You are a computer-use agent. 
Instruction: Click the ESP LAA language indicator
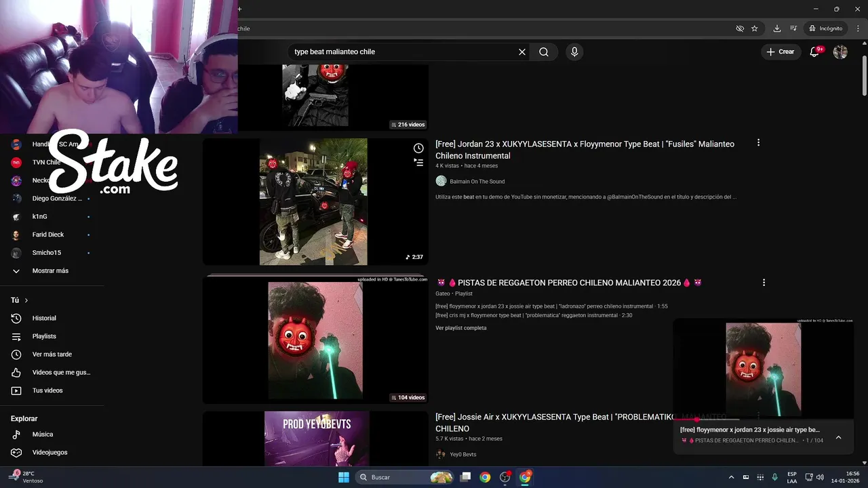pyautogui.click(x=792, y=477)
